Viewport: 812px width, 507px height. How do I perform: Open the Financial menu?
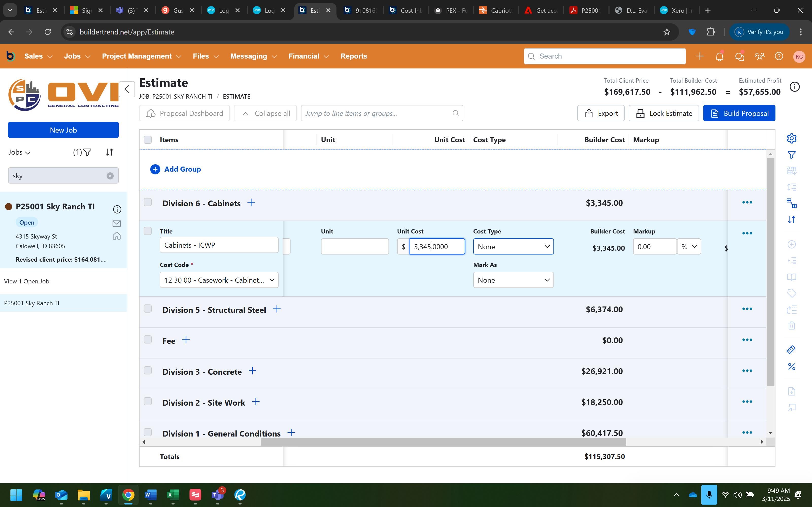[x=308, y=56]
